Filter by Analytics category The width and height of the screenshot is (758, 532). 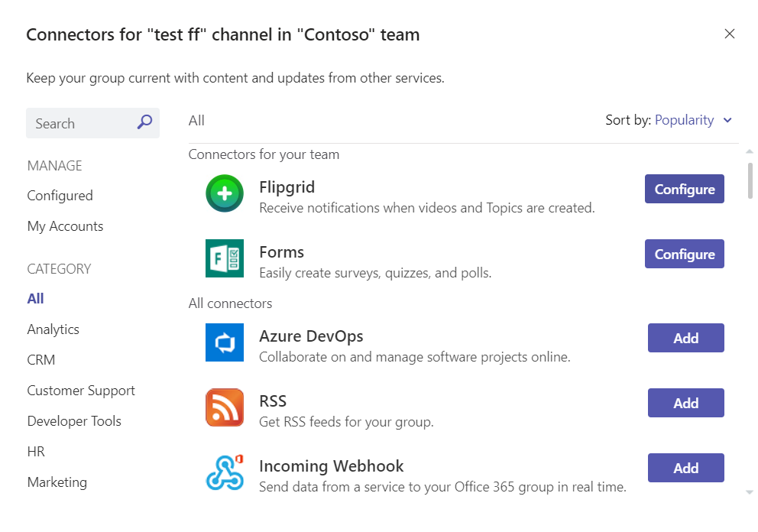pos(53,329)
